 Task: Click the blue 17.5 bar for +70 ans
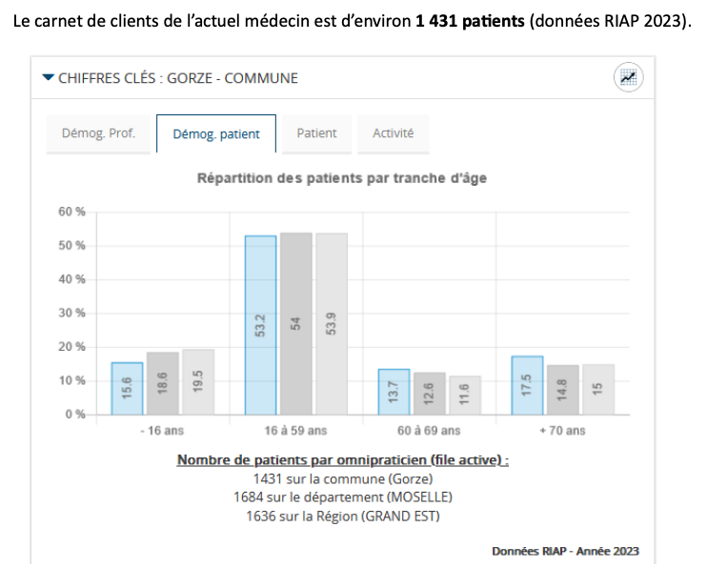(x=527, y=385)
